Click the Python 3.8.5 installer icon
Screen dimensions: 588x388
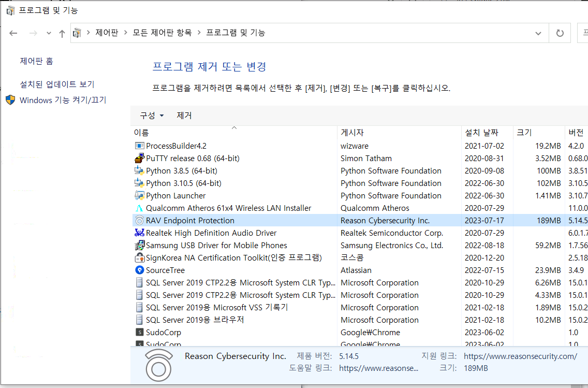point(140,171)
